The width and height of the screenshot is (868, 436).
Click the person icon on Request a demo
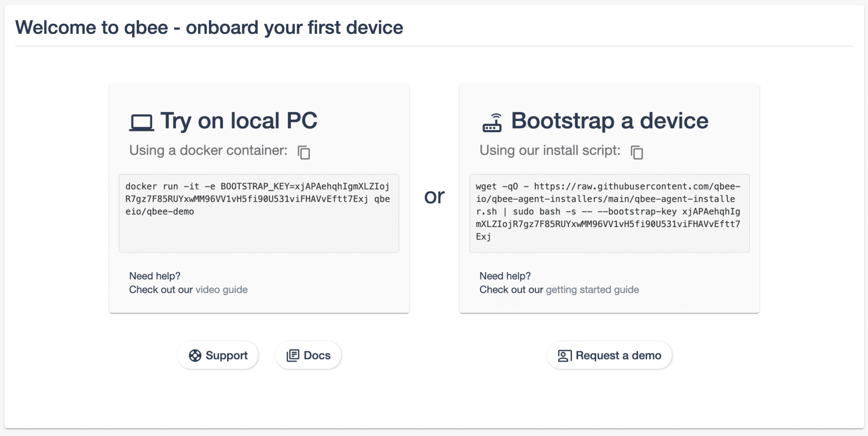(565, 355)
